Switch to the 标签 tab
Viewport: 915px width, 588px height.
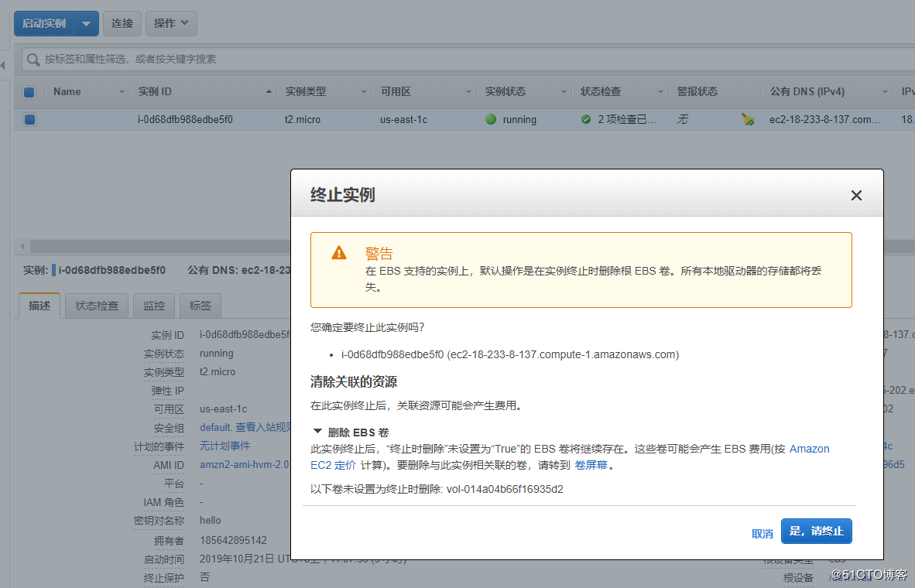click(x=200, y=306)
